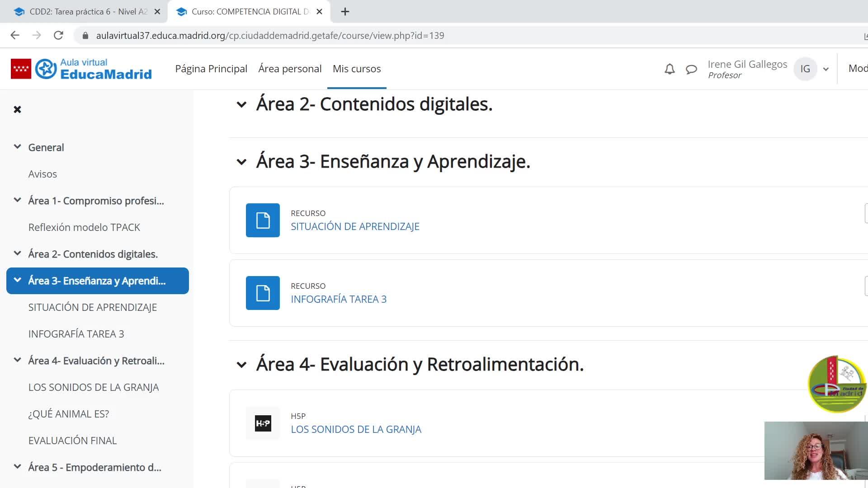Open the messages speech bubble icon
This screenshot has height=488, width=868.
point(691,69)
